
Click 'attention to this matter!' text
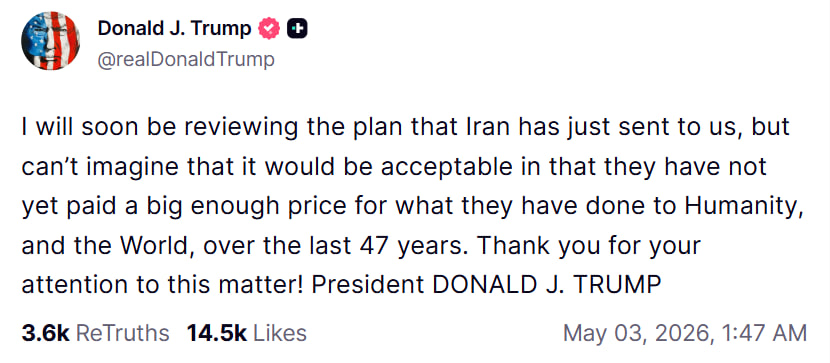[x=163, y=286]
